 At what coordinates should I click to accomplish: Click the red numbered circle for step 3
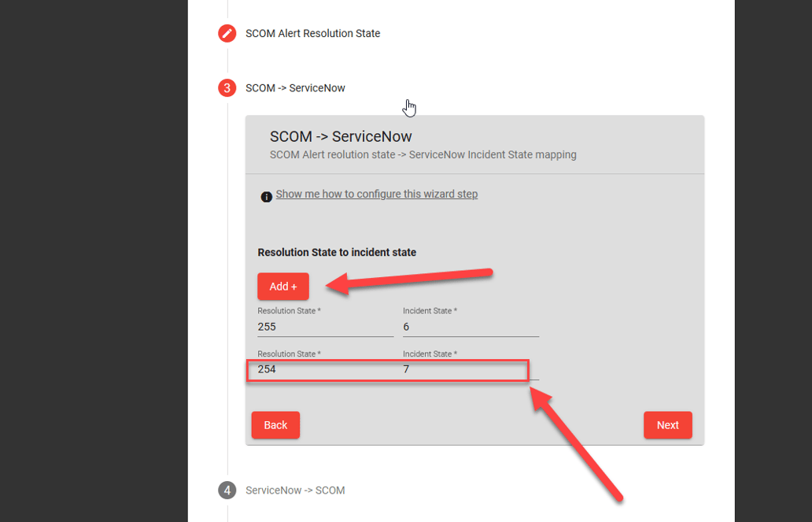pos(227,87)
